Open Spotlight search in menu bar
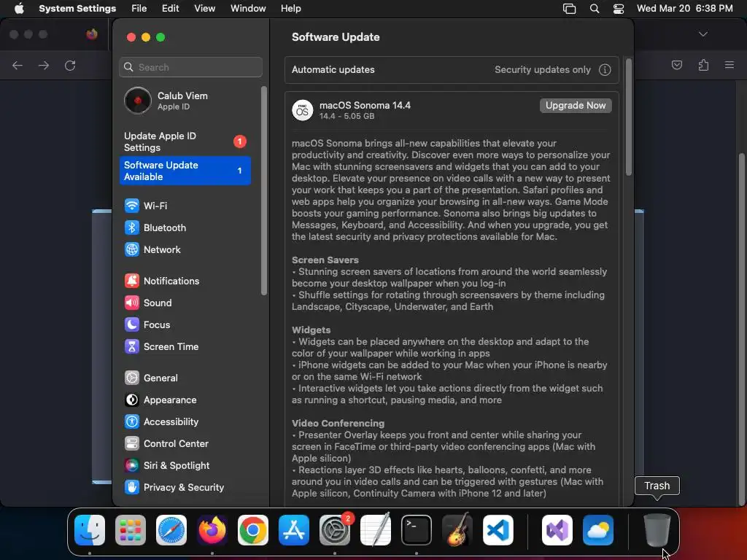This screenshot has width=747, height=560. click(x=595, y=9)
